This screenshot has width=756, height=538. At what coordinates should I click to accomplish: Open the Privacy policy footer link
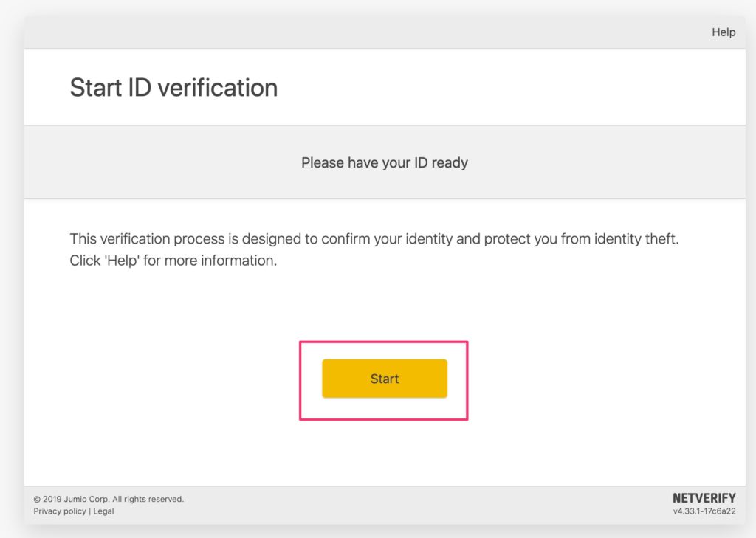(60, 511)
